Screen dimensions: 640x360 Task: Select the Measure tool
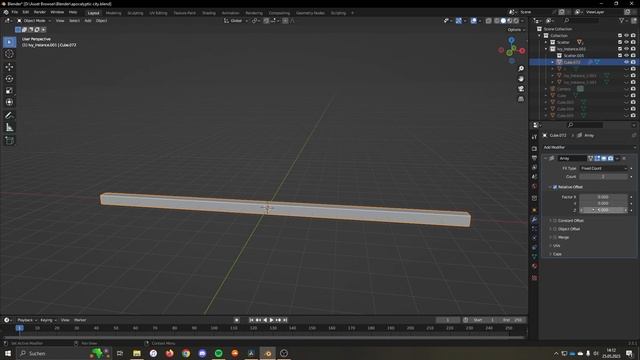[9, 128]
